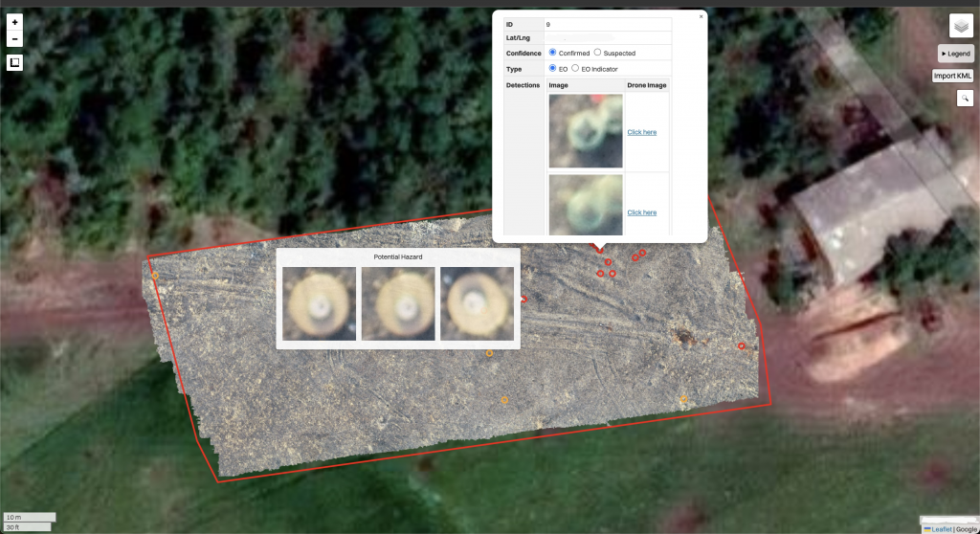Select the rightmost red marker below the popup

click(642, 253)
